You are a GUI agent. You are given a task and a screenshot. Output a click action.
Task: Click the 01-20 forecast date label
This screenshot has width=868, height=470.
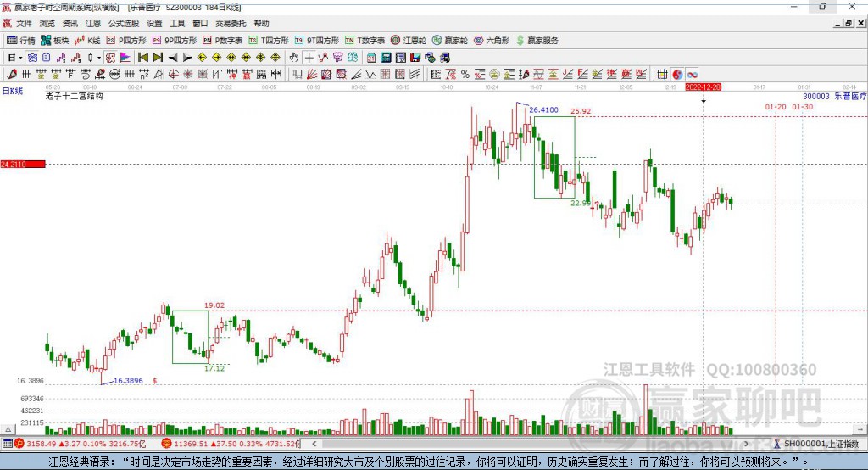[776, 107]
